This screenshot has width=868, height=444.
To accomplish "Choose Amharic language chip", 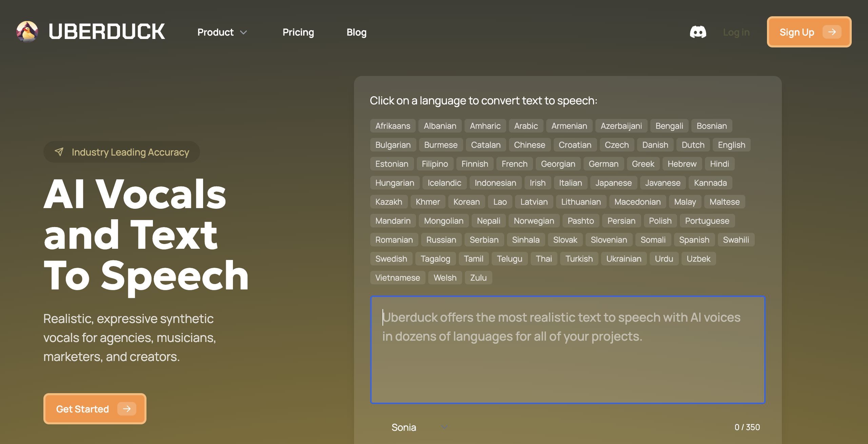I will click(485, 126).
